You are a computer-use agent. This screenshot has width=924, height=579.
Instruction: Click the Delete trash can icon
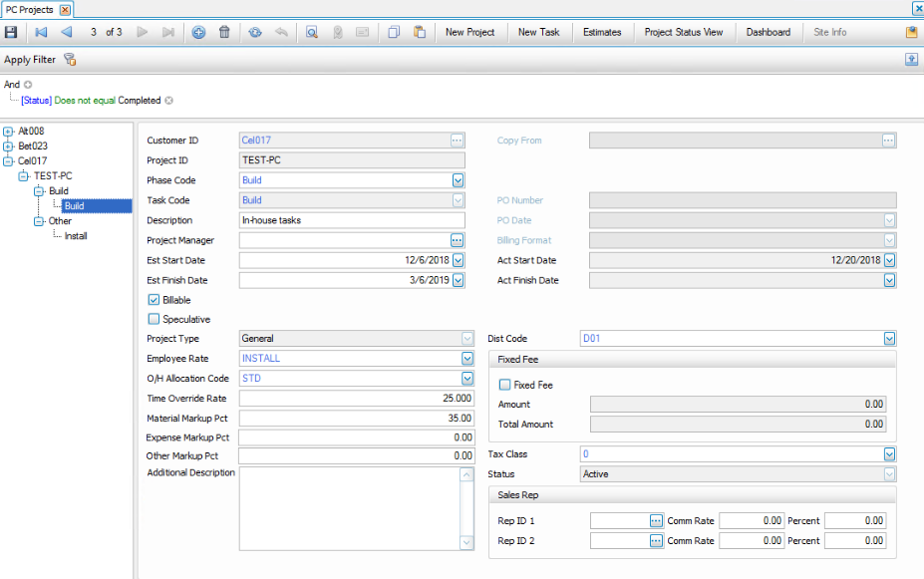click(x=224, y=32)
